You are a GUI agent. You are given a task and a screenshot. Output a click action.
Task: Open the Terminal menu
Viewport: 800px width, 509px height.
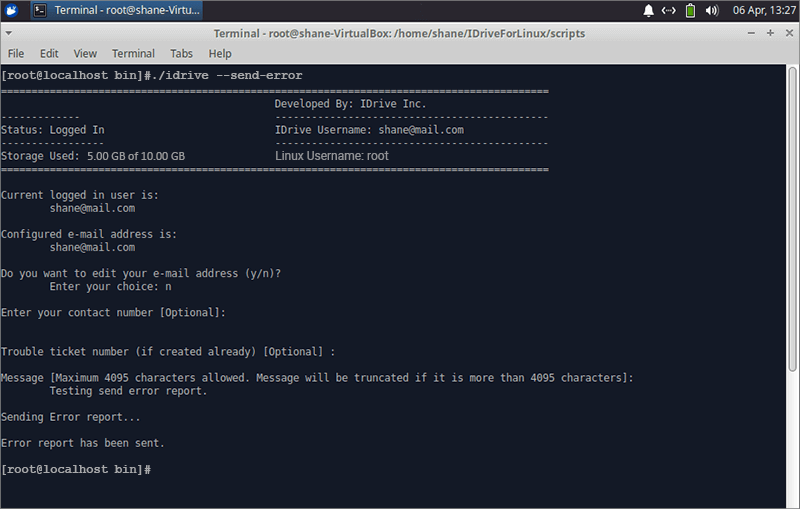(x=133, y=54)
